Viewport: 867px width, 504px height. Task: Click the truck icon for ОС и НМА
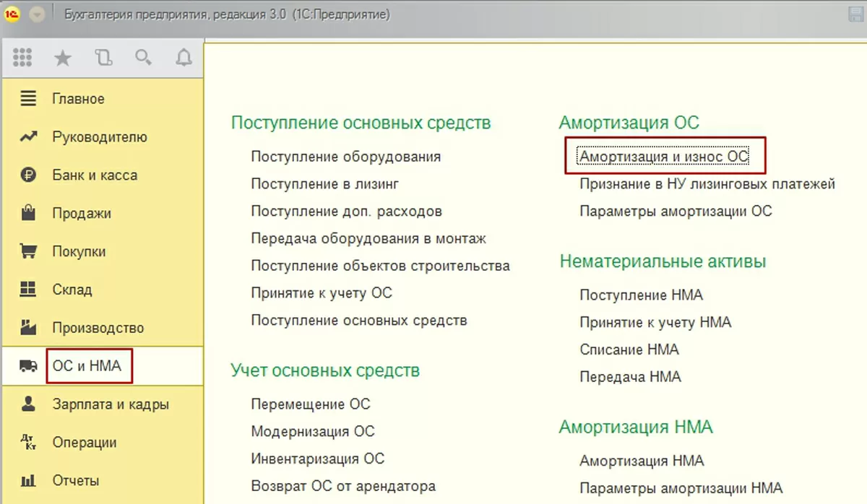[27, 366]
